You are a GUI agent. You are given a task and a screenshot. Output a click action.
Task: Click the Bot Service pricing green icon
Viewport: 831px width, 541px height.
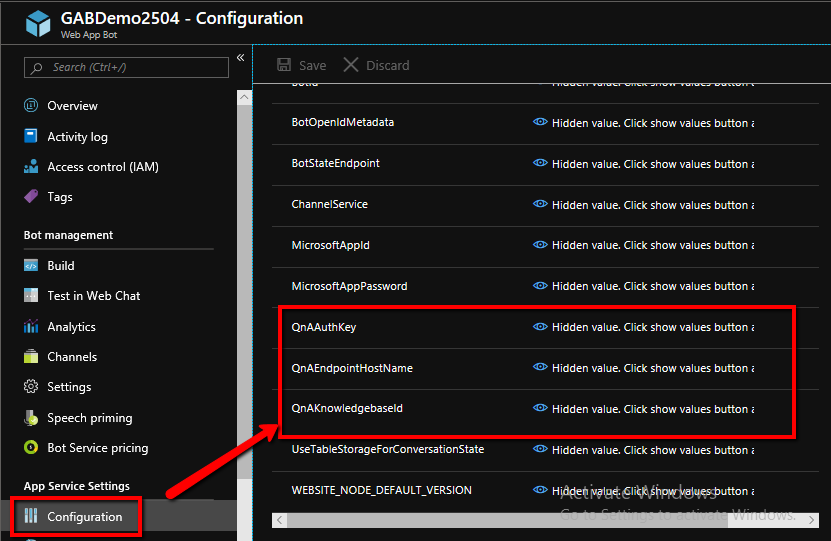tap(31, 447)
